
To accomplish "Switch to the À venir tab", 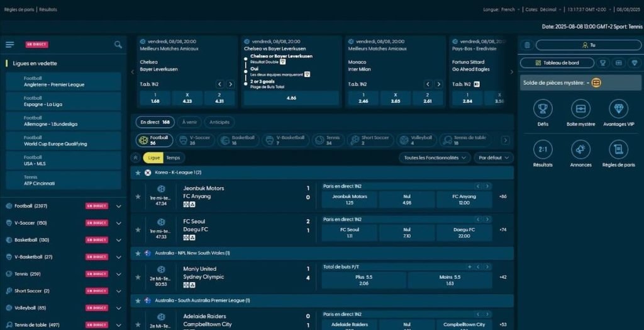I will pyautogui.click(x=189, y=122).
